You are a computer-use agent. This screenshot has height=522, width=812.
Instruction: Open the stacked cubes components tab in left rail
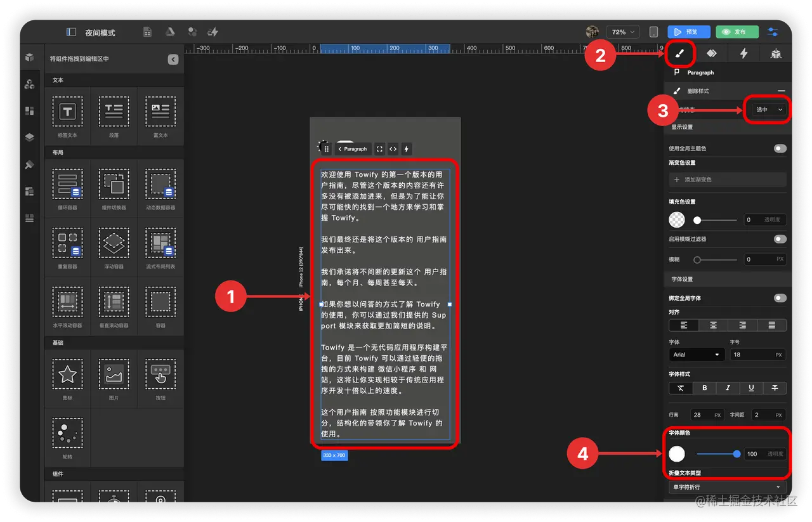coord(30,84)
